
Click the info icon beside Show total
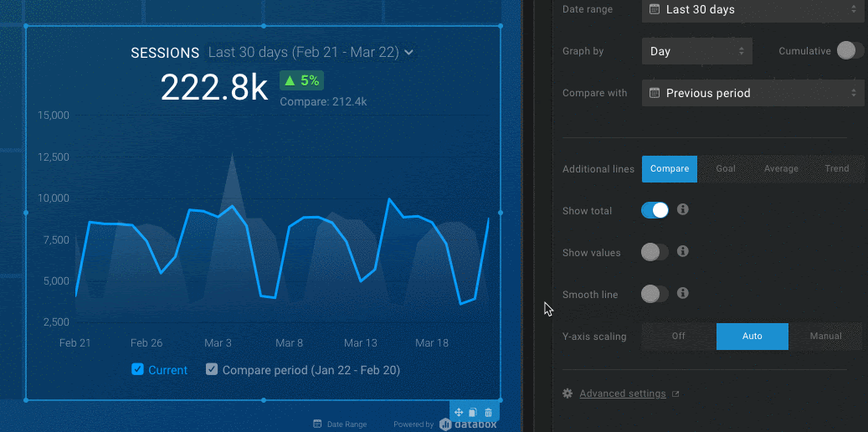point(683,210)
